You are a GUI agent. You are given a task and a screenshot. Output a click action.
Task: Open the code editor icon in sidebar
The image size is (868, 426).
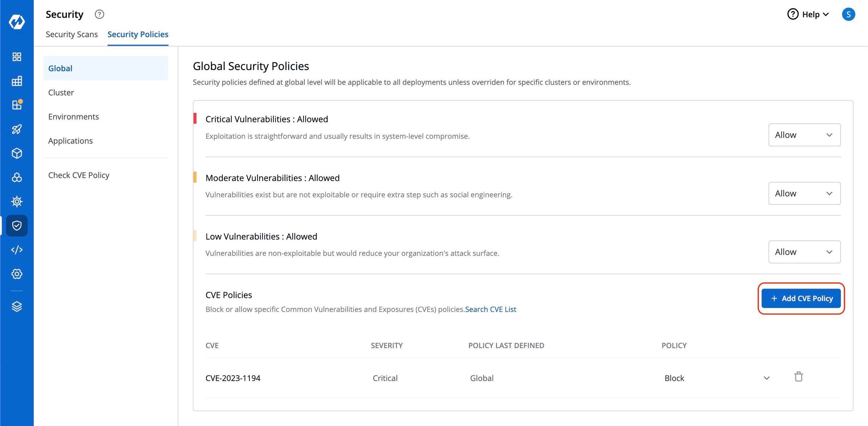click(17, 250)
